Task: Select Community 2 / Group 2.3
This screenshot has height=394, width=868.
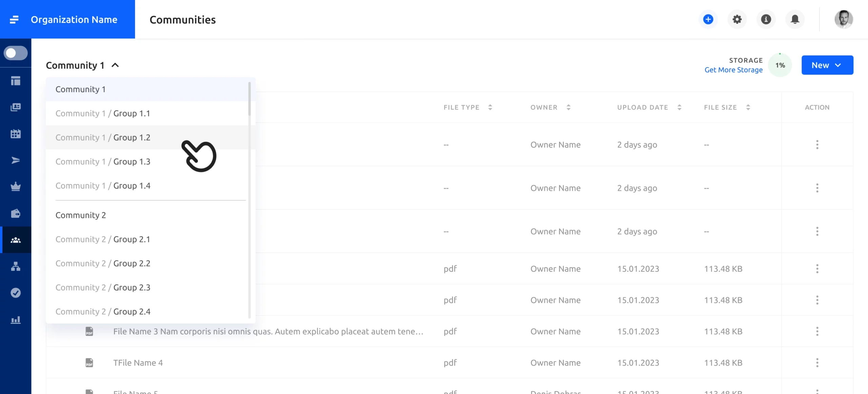Action: pos(147,287)
